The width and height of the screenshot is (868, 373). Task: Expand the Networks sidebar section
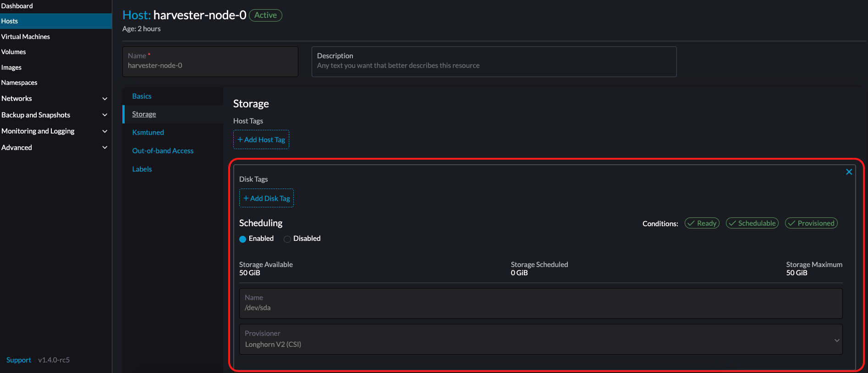104,99
